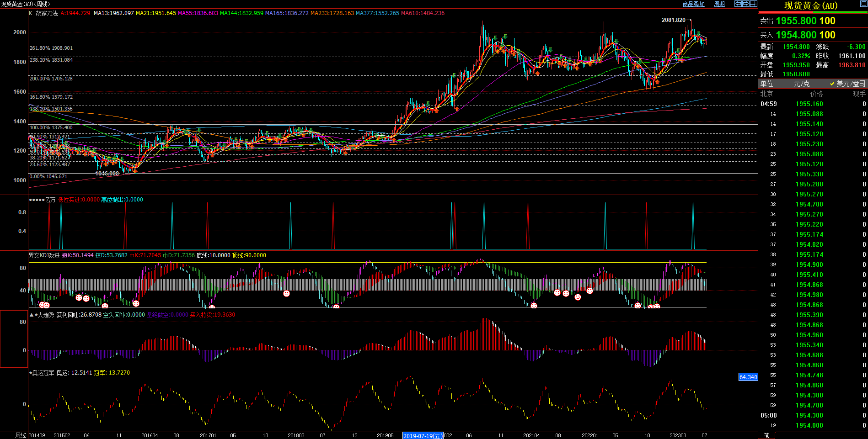The height and width of the screenshot is (439, 868).
Task: Click the 单位 unit label
Action: (767, 84)
